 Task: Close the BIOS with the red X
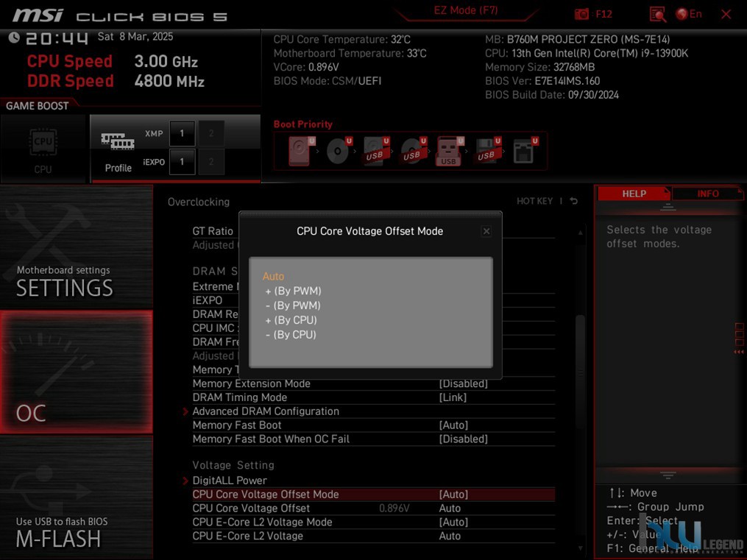click(x=726, y=14)
